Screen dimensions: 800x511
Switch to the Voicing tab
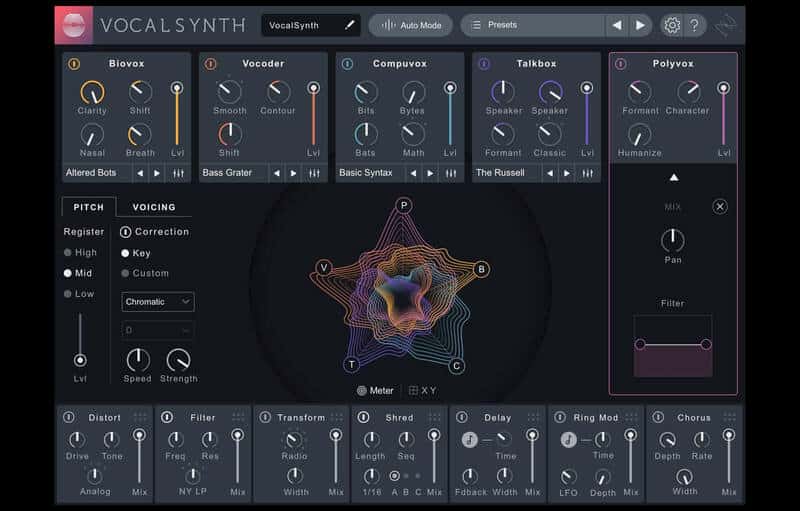click(154, 207)
